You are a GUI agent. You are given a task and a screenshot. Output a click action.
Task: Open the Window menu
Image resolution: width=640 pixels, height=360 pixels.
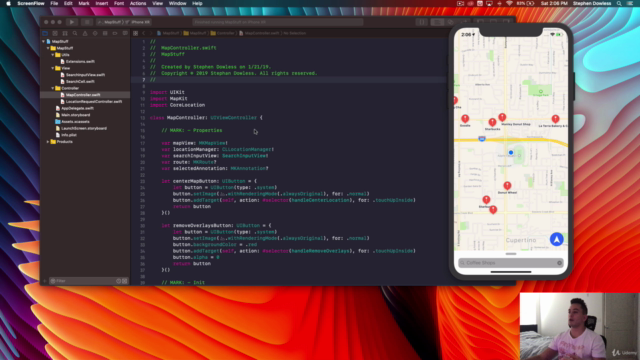coord(178,3)
